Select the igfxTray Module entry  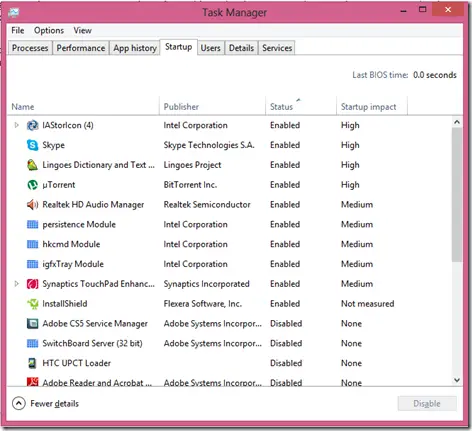coord(73,264)
